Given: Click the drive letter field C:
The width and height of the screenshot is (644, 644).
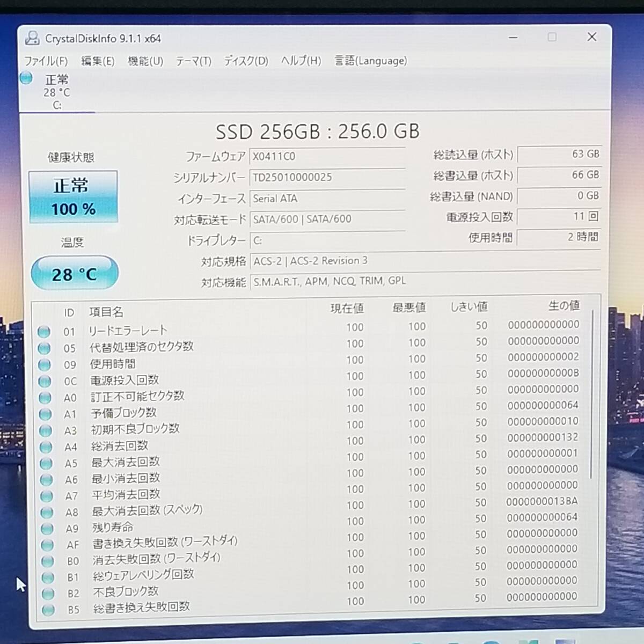Looking at the screenshot, I should [x=327, y=240].
